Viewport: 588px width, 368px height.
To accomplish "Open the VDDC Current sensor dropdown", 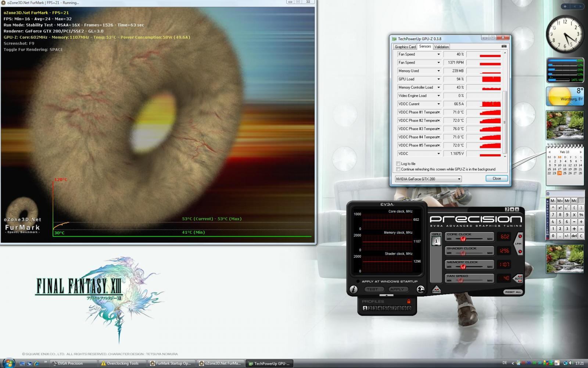I will [x=438, y=104].
